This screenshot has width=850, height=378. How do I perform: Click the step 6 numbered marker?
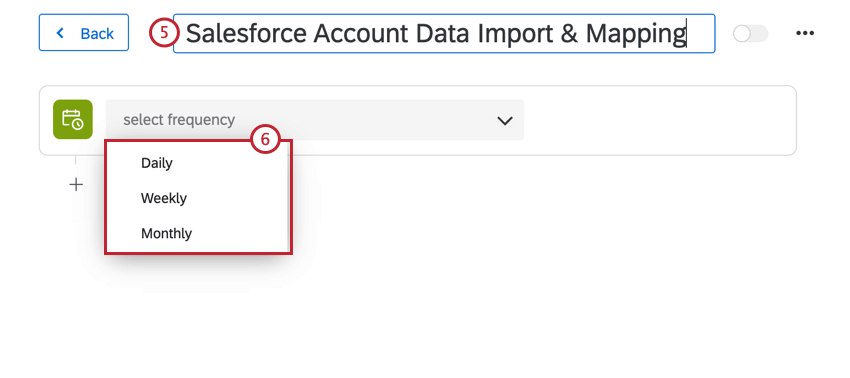pos(265,140)
